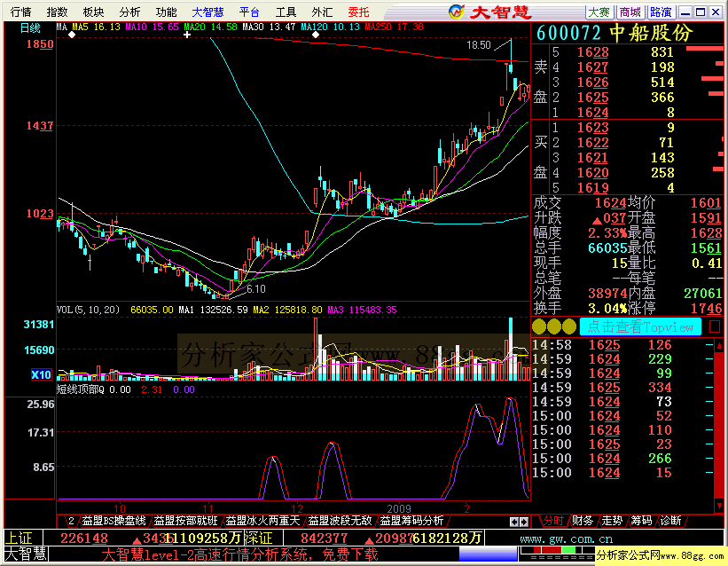Click the trade list scrollbar down arrow
Image resolution: width=728 pixels, height=566 pixels.
click(719, 506)
